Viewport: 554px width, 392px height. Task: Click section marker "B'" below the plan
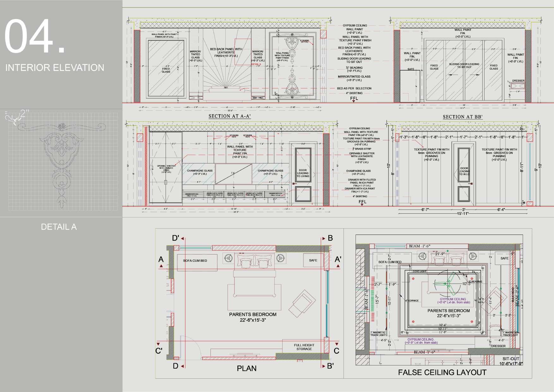coord(331,366)
